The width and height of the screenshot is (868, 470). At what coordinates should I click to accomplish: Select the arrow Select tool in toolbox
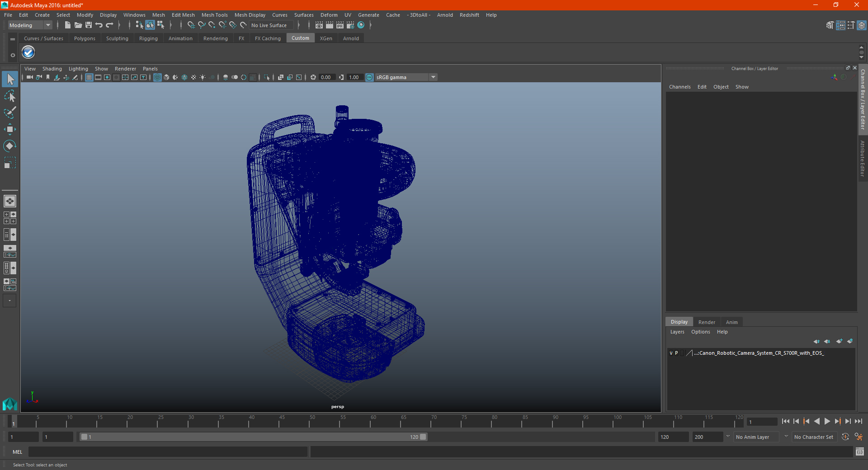coord(10,80)
